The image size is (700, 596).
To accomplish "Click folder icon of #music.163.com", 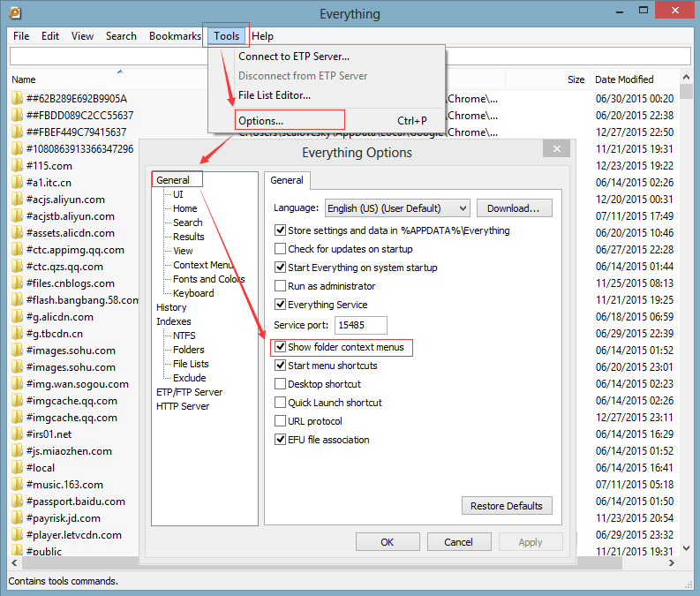I will [x=17, y=485].
